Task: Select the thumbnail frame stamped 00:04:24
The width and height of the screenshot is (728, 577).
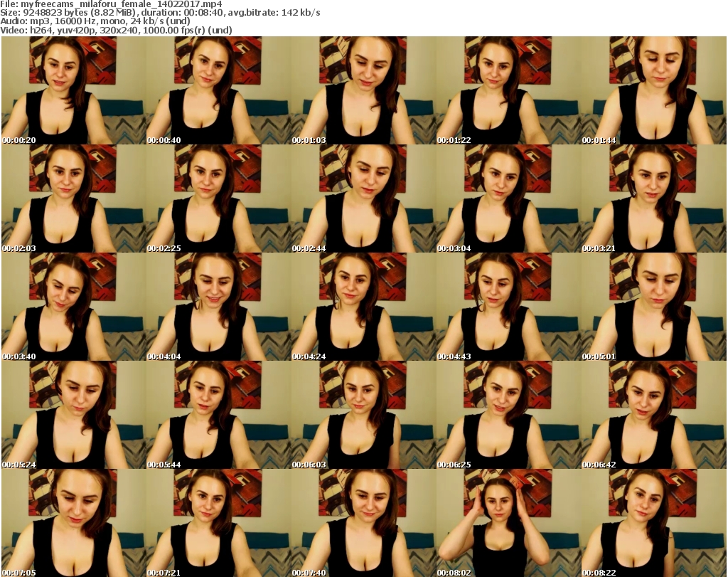Action: 363,307
